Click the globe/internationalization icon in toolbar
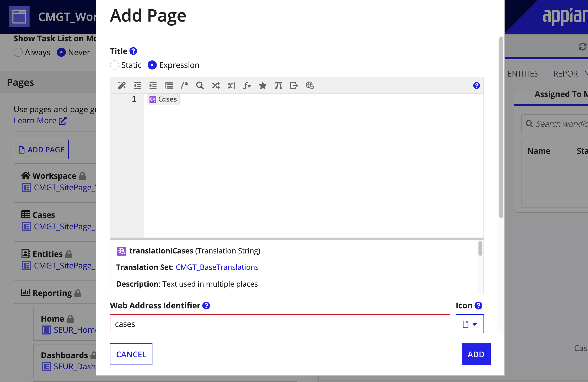 pyautogui.click(x=309, y=86)
